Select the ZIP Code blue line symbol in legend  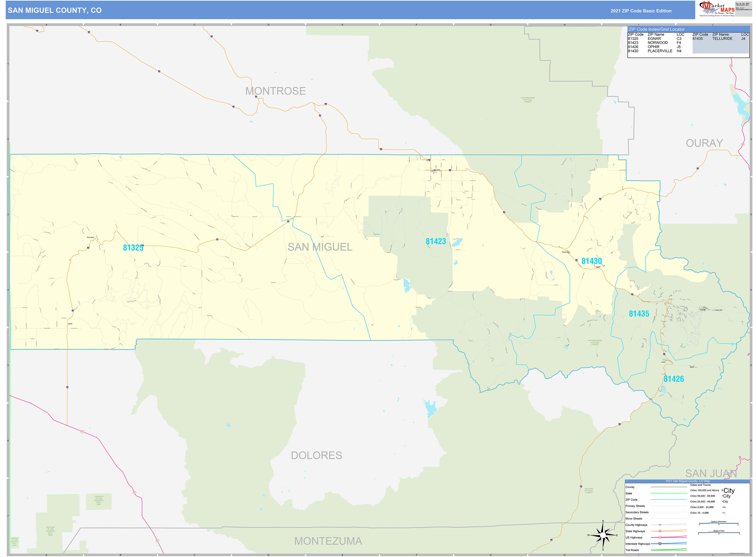click(669, 499)
